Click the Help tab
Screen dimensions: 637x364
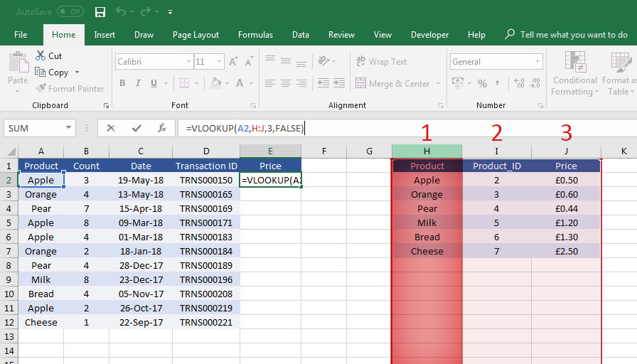(x=476, y=35)
